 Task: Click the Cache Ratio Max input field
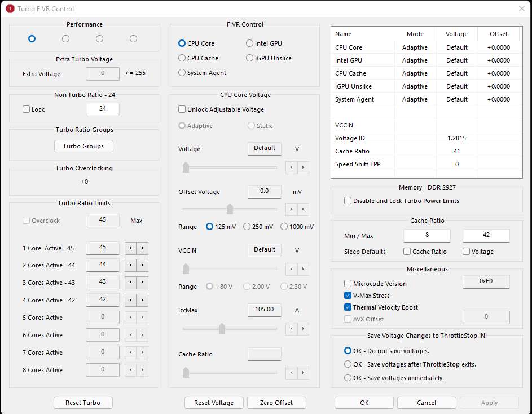486,236
